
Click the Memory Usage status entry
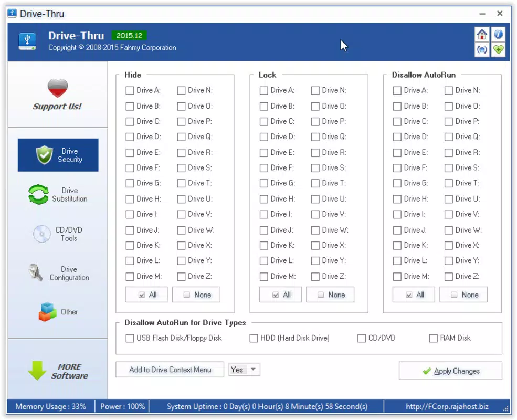pyautogui.click(x=51, y=406)
